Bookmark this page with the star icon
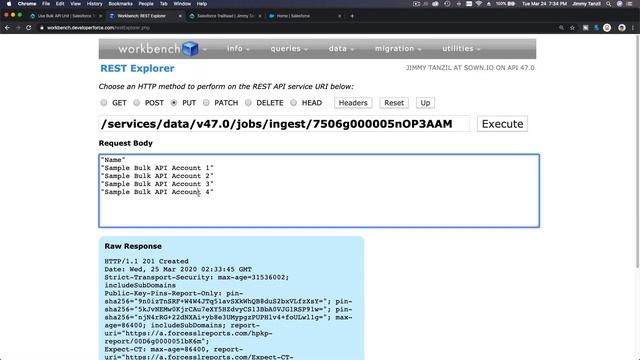640x360 pixels. coord(572,28)
